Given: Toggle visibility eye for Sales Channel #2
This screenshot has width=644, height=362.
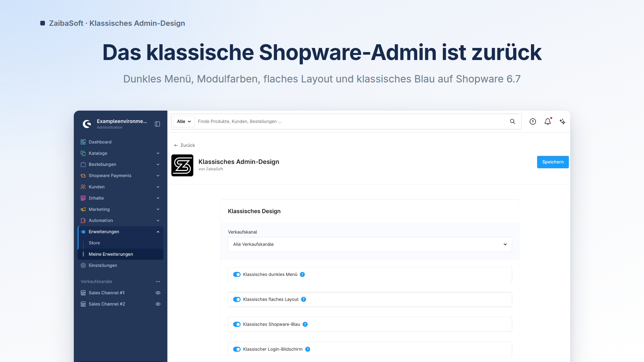Looking at the screenshot, I should pyautogui.click(x=158, y=304).
